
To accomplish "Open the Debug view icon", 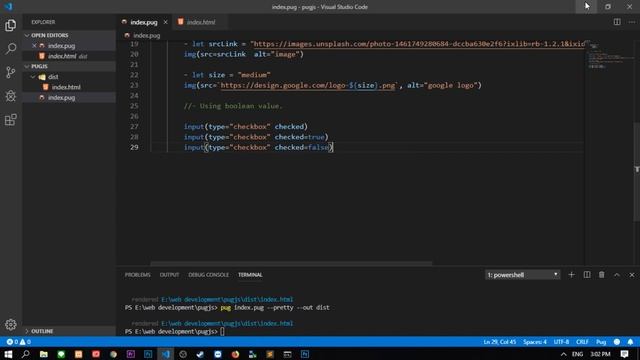I will tap(11, 96).
